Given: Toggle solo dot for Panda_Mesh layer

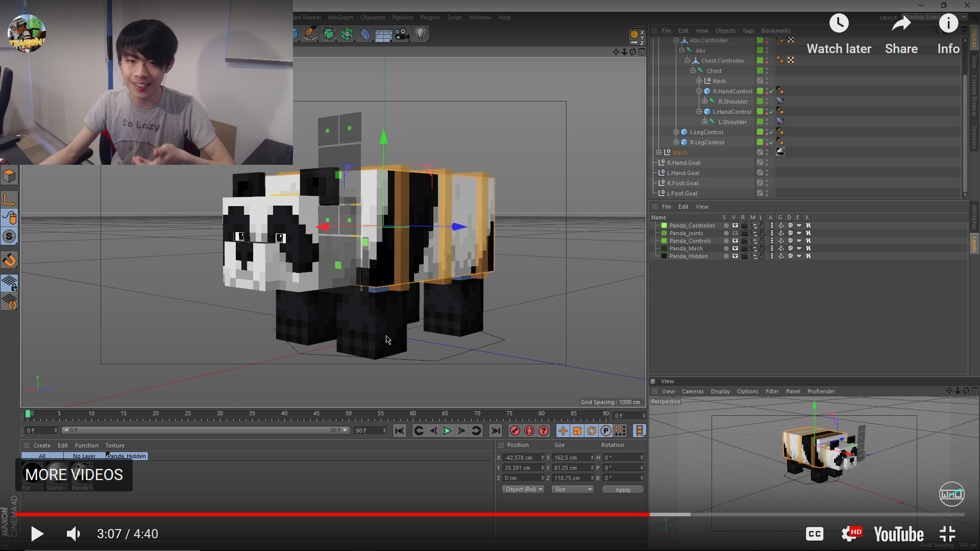Looking at the screenshot, I should pyautogui.click(x=726, y=248).
